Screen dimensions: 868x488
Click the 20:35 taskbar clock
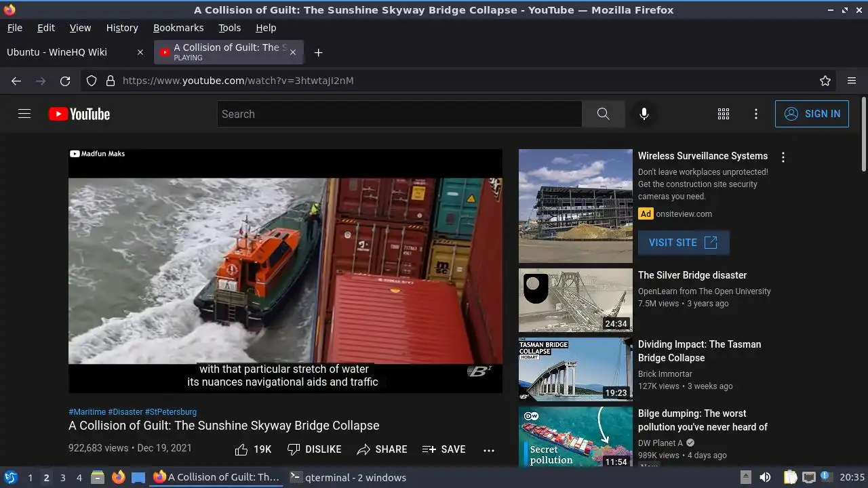click(x=852, y=477)
